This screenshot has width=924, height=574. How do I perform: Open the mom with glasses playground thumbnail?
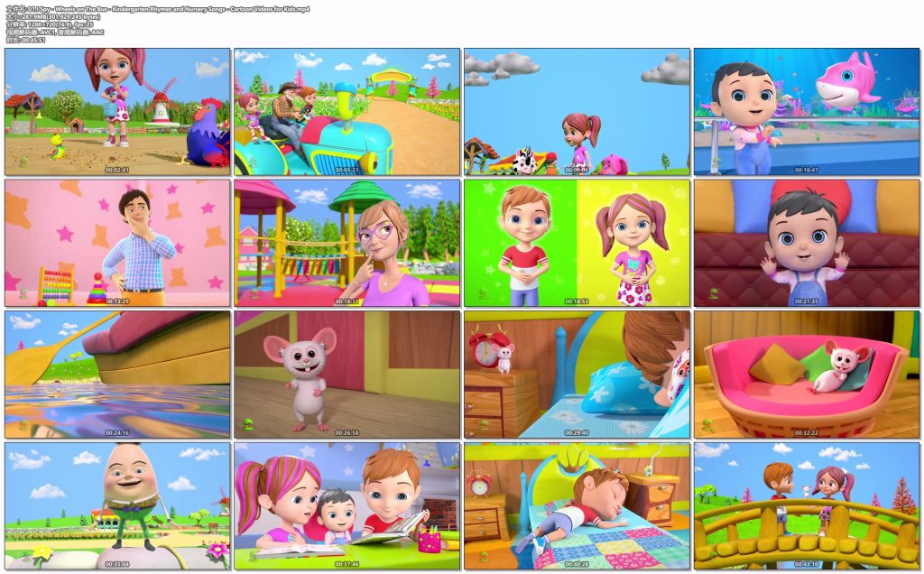pos(347,244)
